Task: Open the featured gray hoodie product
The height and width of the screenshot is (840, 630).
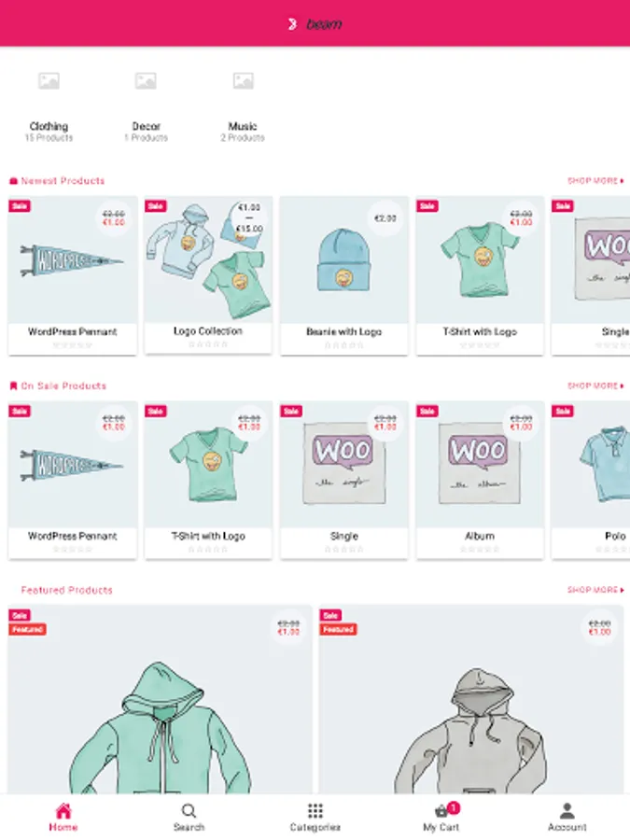Action: tap(471, 700)
